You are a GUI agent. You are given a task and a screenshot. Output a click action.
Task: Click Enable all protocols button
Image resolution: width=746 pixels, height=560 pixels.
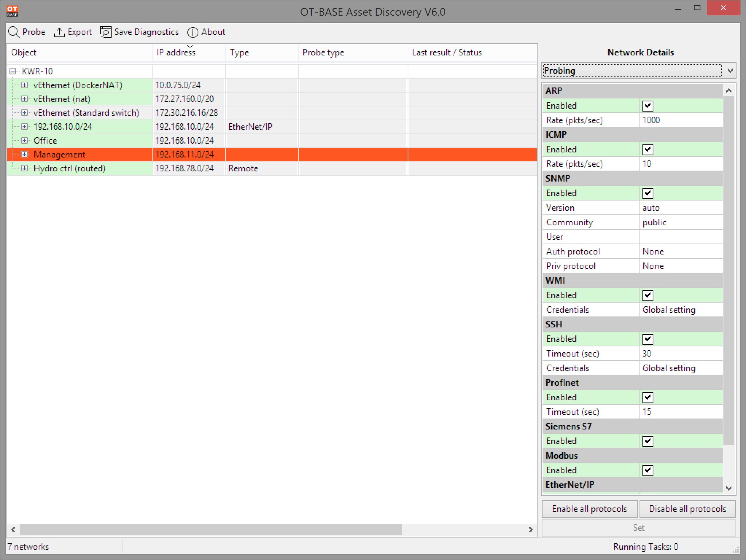590,509
